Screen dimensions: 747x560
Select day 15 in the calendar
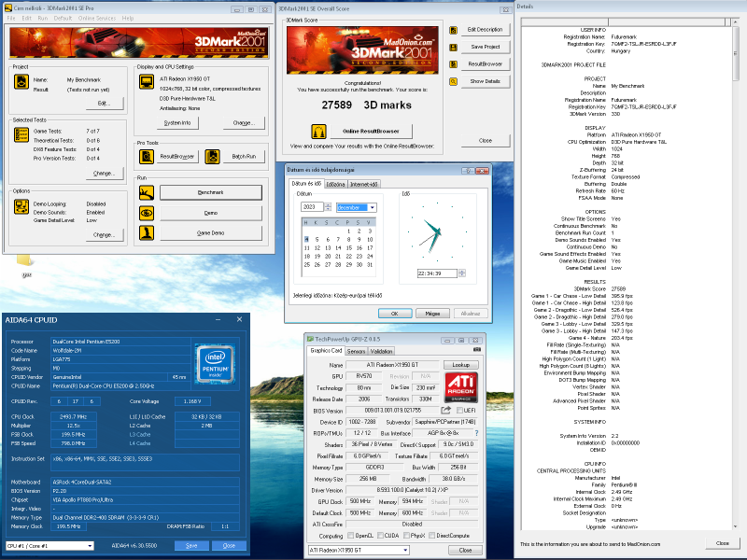click(x=348, y=248)
